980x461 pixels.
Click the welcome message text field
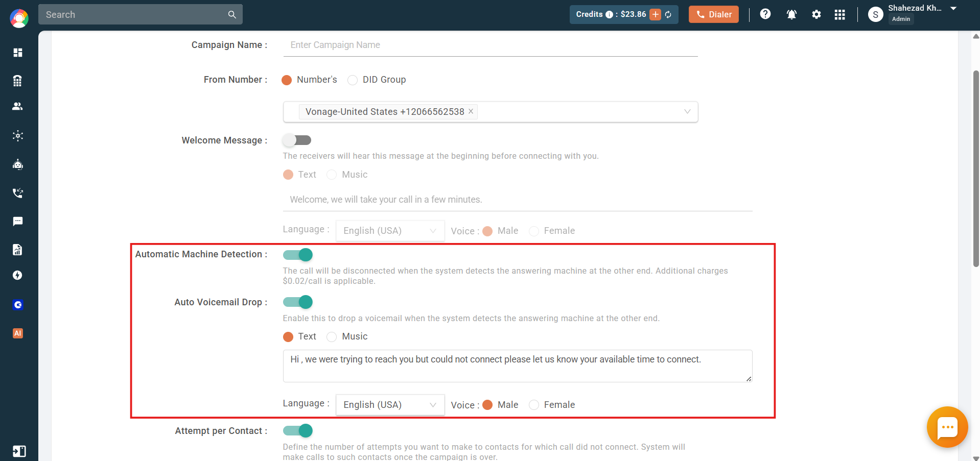(518, 200)
